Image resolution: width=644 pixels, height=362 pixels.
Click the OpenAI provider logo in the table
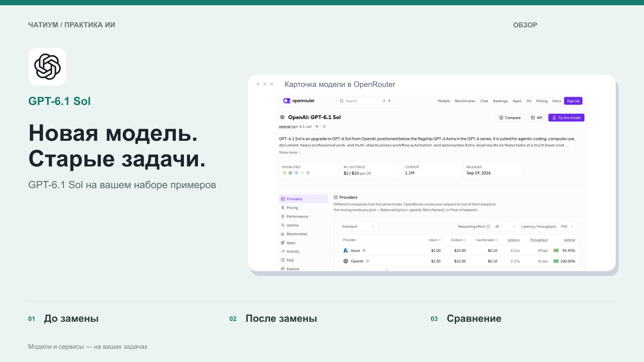345,261
